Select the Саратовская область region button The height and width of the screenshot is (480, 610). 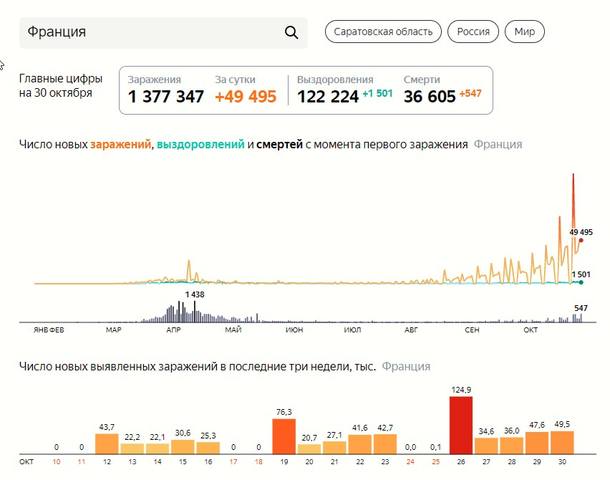[382, 32]
